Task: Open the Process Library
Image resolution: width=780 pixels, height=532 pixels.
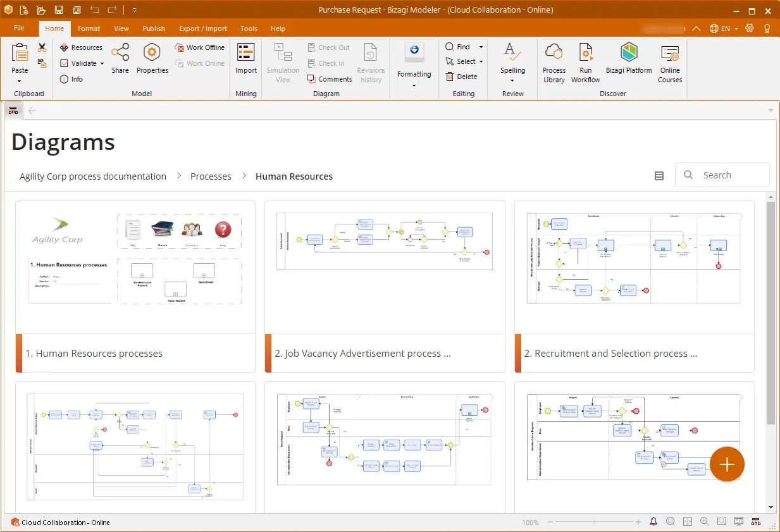Action: click(554, 63)
